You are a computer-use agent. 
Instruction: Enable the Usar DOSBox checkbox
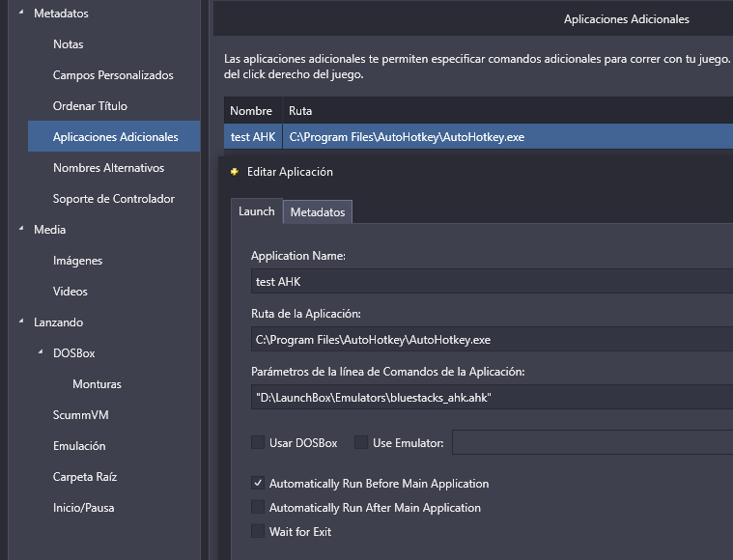coord(258,442)
